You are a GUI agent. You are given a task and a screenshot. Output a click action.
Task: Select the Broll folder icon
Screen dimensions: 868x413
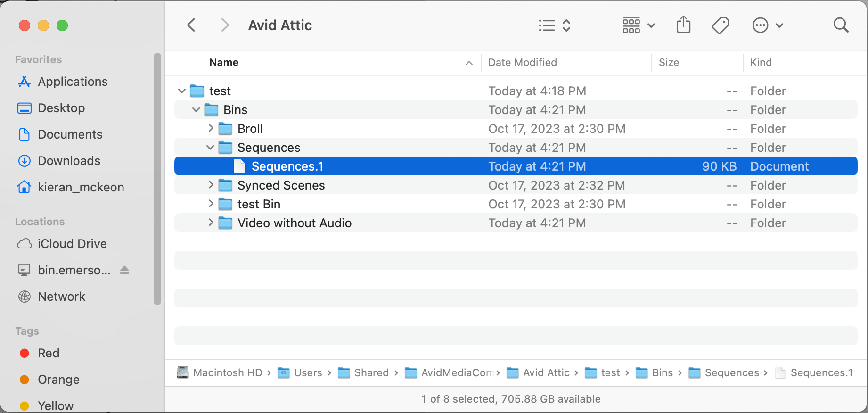click(225, 128)
